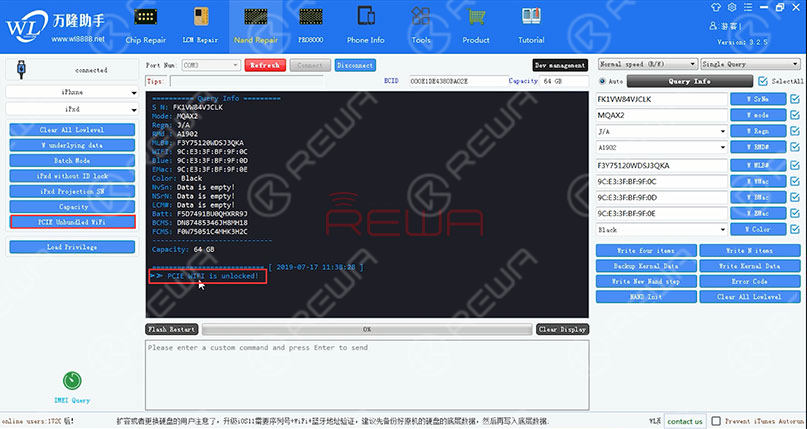Screen dimensions: 807x429
Task: Open the hamburger menu icon
Action: click(x=748, y=7)
